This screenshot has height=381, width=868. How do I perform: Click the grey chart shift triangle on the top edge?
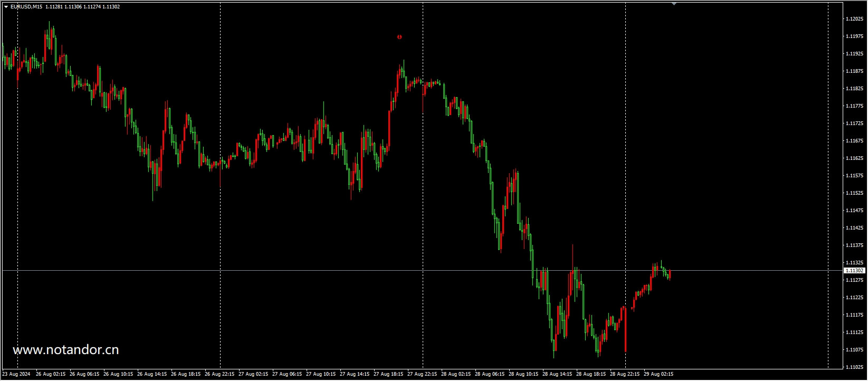pyautogui.click(x=674, y=4)
